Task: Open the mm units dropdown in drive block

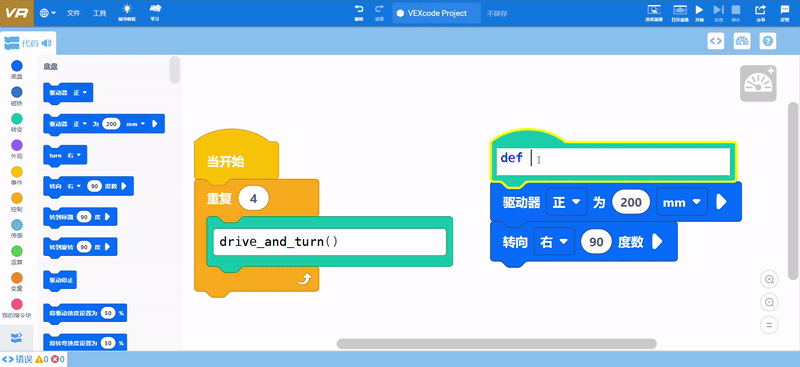Action: (682, 203)
